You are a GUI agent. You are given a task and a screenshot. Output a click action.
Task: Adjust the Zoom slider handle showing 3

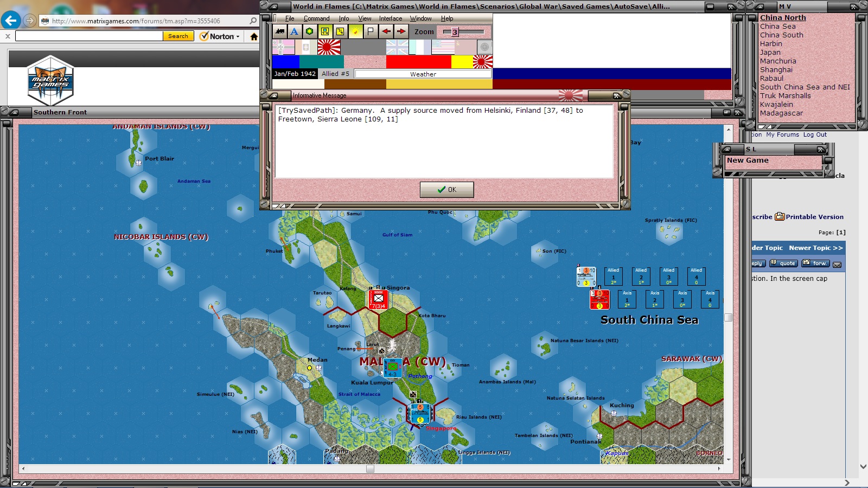(455, 32)
